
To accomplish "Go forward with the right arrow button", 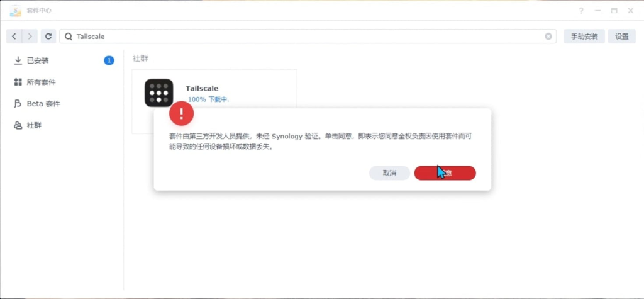I will pos(30,36).
